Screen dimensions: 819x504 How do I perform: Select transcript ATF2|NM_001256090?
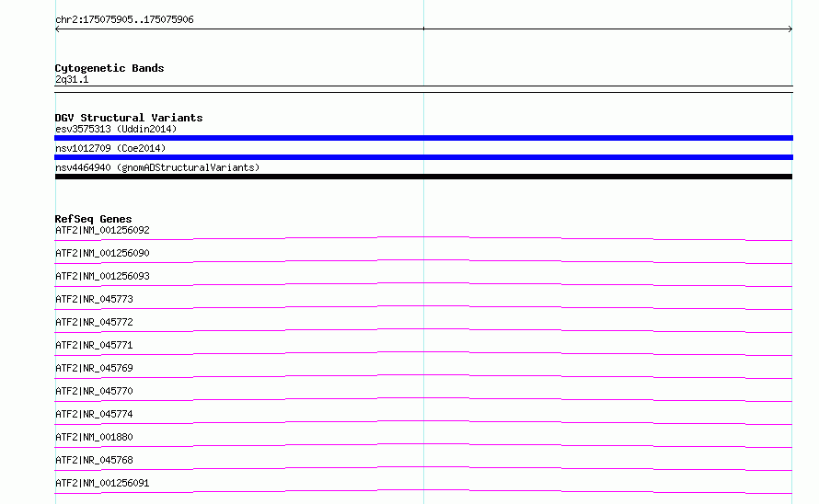tap(102, 253)
